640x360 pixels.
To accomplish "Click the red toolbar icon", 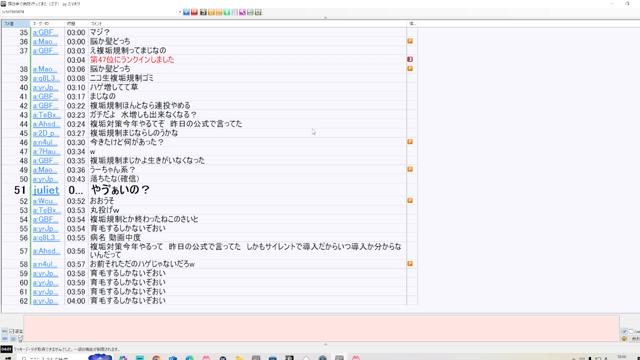I will coord(194,12).
